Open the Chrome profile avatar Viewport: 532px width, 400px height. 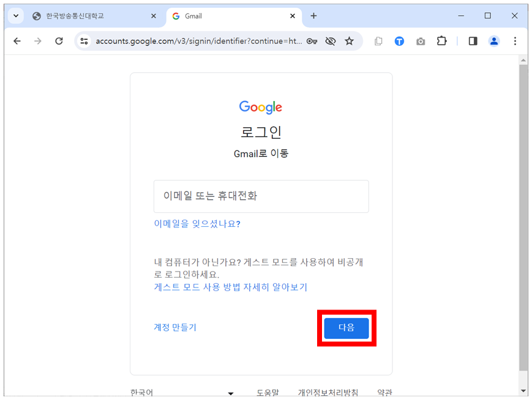[494, 41]
